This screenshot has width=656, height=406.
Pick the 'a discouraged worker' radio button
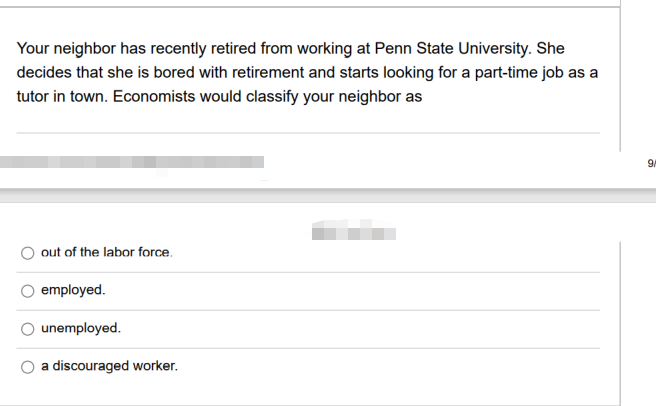(27, 366)
